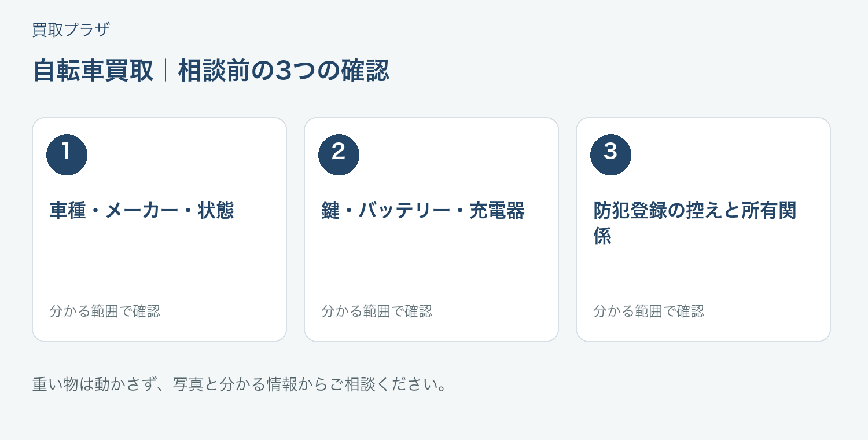The width and height of the screenshot is (868, 440).
Task: Select the number 3 circle badge
Action: coord(610,155)
